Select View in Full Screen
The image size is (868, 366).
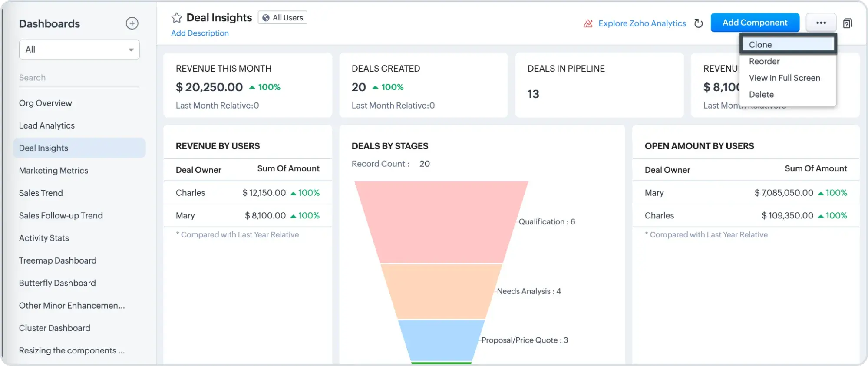click(784, 78)
